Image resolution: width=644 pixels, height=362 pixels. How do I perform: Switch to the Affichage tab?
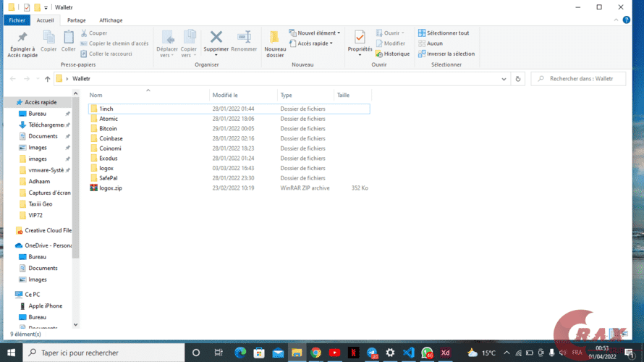click(111, 20)
